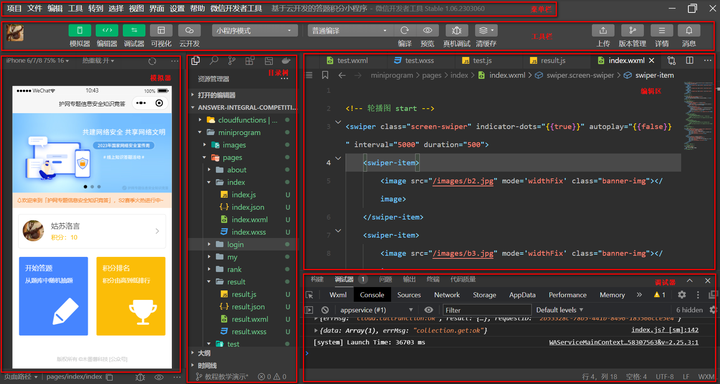Click the 编译 refresh icon
The image size is (720, 384).
(x=405, y=31)
